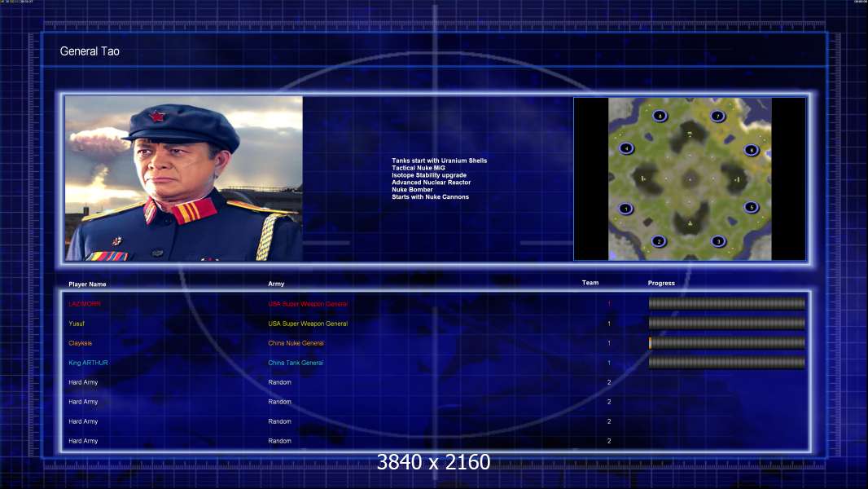Click 'Starts with Nuke Cannons' line
Viewport: 868px width, 489px height.
430,196
